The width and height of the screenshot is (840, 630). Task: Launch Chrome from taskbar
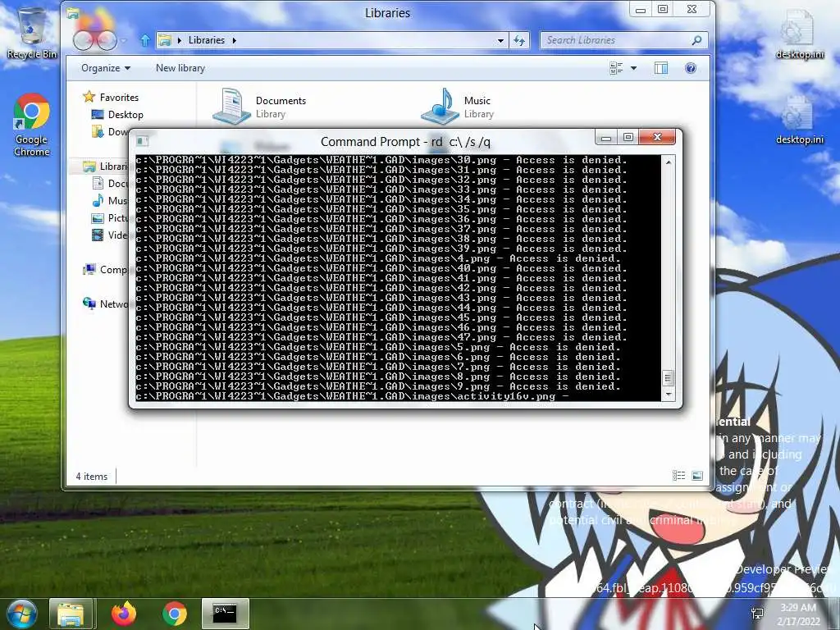click(175, 614)
